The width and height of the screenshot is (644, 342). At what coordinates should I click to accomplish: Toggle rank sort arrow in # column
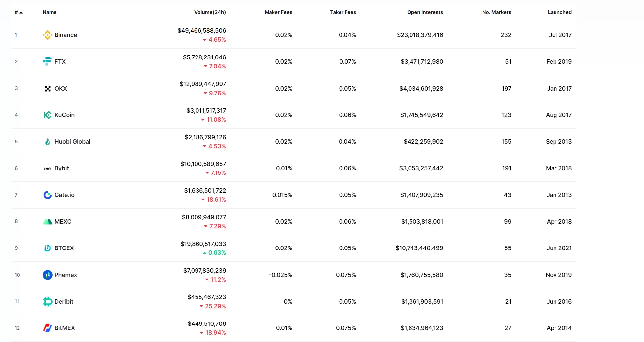(21, 12)
